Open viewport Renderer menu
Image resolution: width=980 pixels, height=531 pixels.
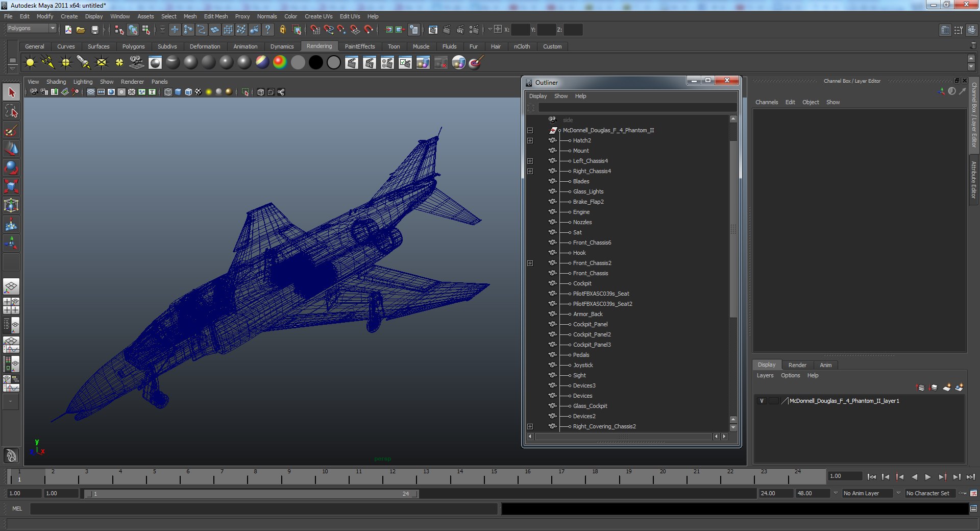(132, 82)
